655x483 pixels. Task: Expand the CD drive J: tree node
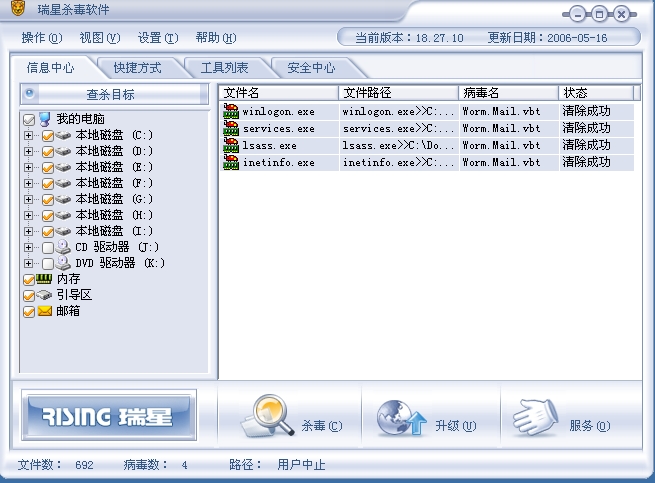coord(28,247)
